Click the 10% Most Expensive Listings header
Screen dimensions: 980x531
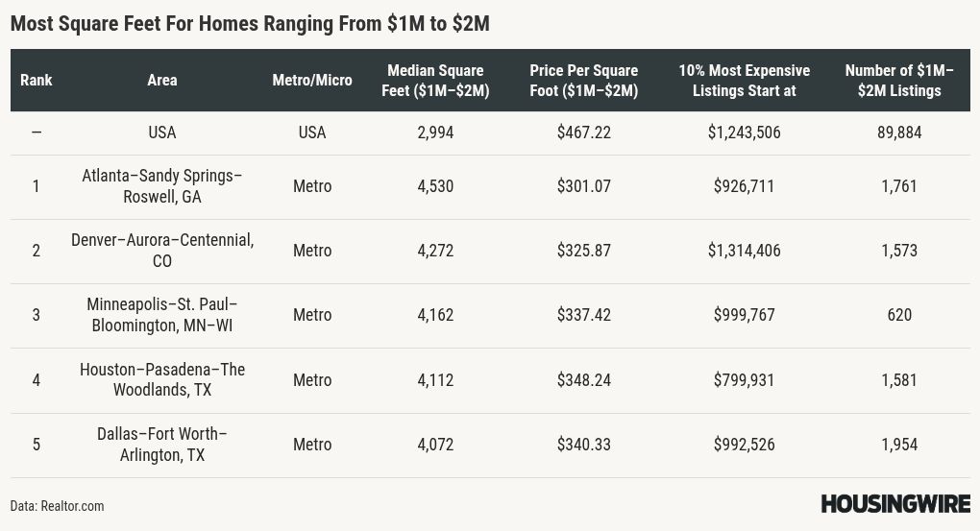coord(744,81)
